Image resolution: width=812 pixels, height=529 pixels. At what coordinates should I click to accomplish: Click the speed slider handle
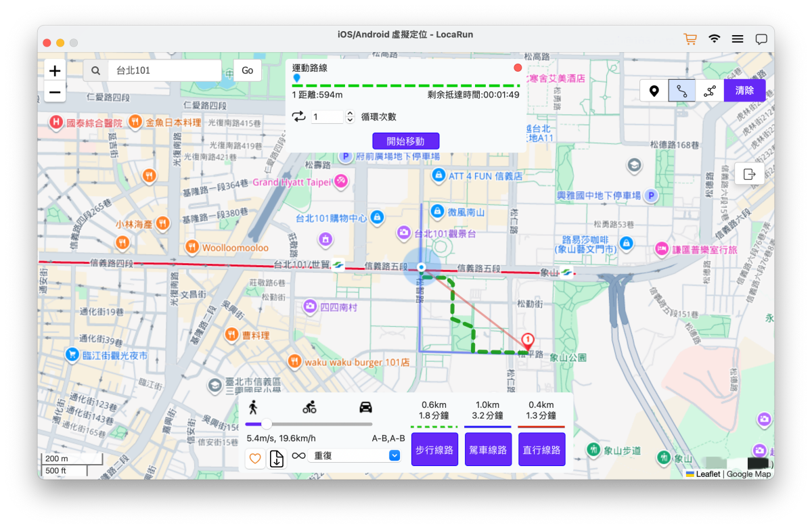coord(267,424)
